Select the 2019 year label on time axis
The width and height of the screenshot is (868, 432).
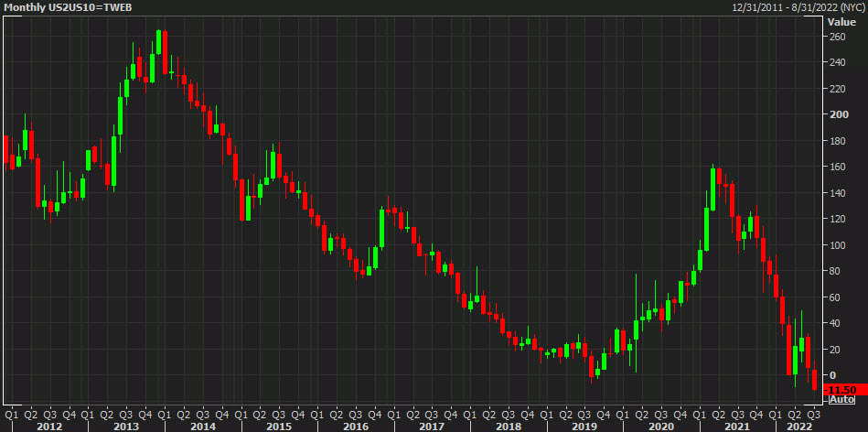585,426
